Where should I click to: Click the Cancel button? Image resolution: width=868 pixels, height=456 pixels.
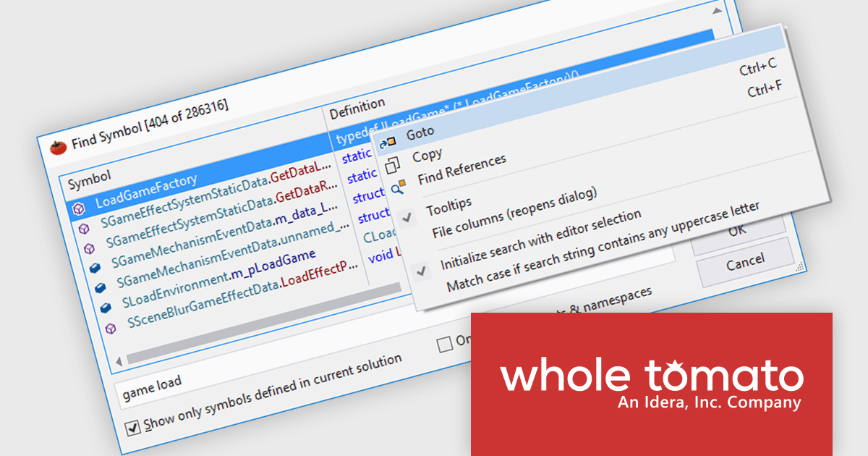pos(745,261)
